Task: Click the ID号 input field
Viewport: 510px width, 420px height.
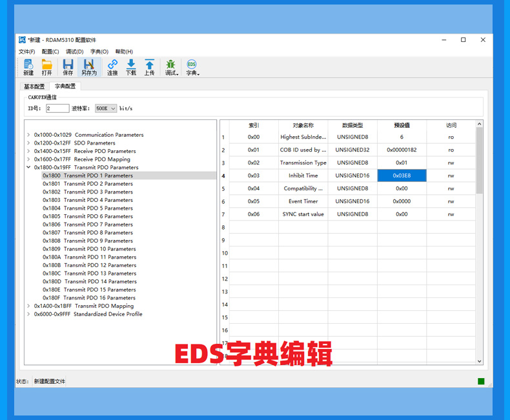Action: click(x=57, y=108)
